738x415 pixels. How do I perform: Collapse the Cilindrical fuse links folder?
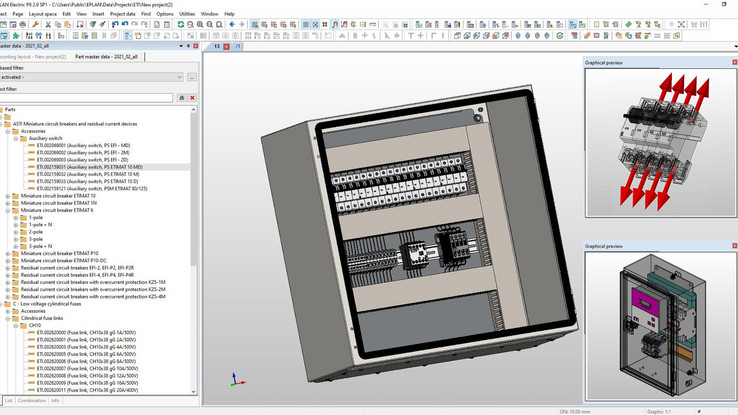8,318
